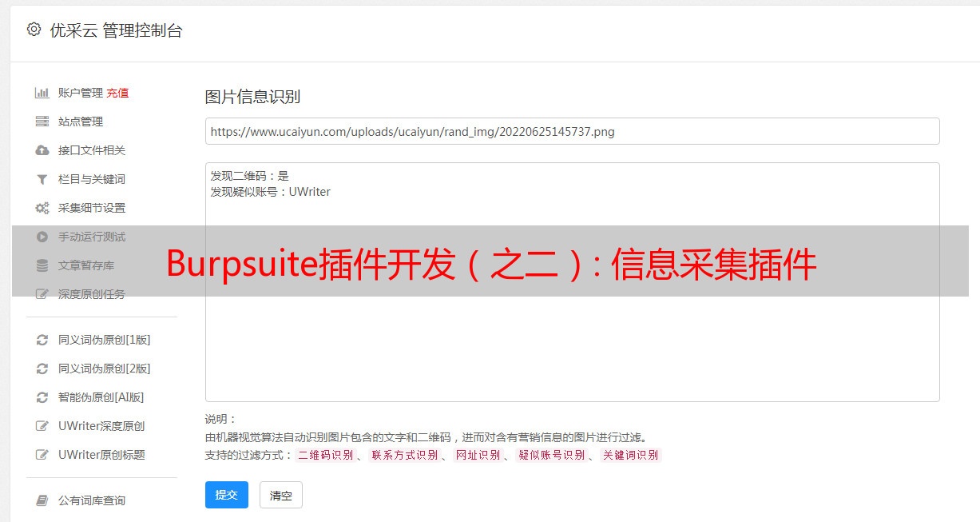
Task: Select the 站点管理 server icon
Action: [42, 122]
